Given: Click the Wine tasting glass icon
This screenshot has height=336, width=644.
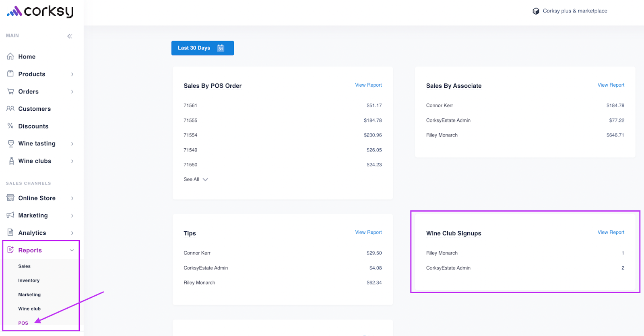Looking at the screenshot, I should 11,143.
